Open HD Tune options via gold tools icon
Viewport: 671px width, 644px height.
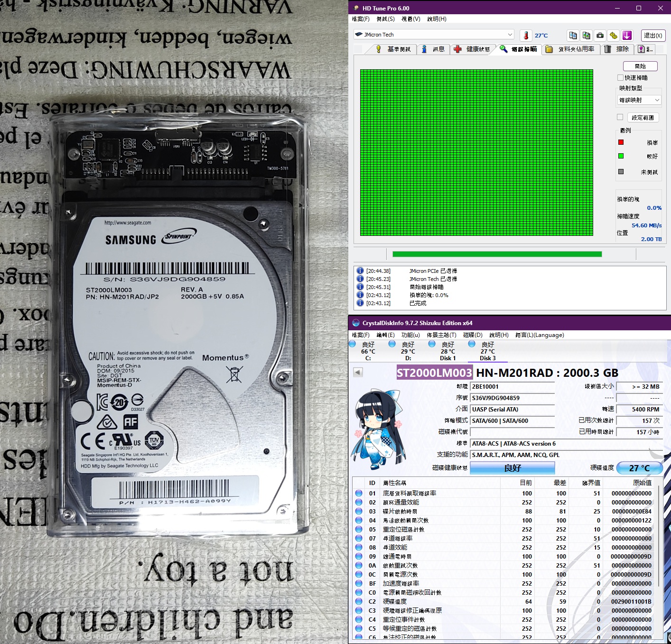pyautogui.click(x=614, y=35)
